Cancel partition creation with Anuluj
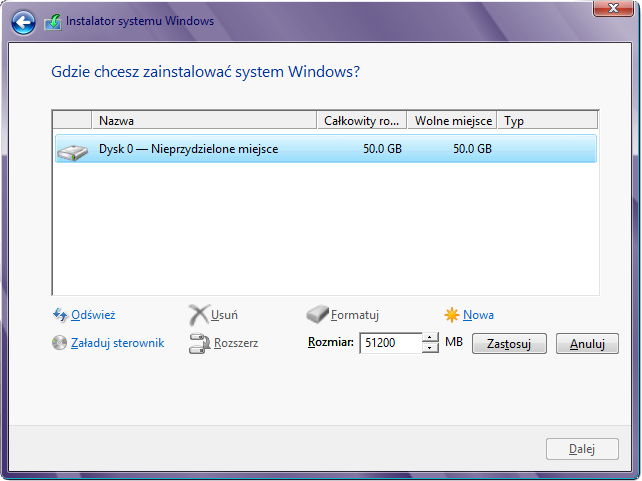Image resolution: width=642 pixels, height=481 pixels. (x=587, y=343)
